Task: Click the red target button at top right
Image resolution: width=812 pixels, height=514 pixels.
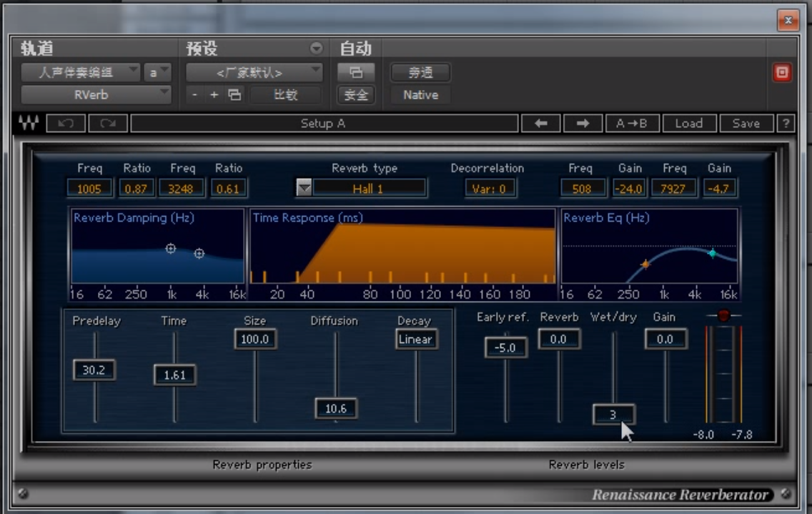Action: coord(782,72)
